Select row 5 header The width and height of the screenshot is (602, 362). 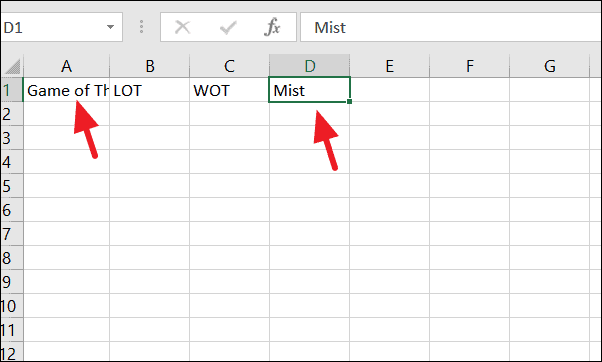[x=12, y=186]
